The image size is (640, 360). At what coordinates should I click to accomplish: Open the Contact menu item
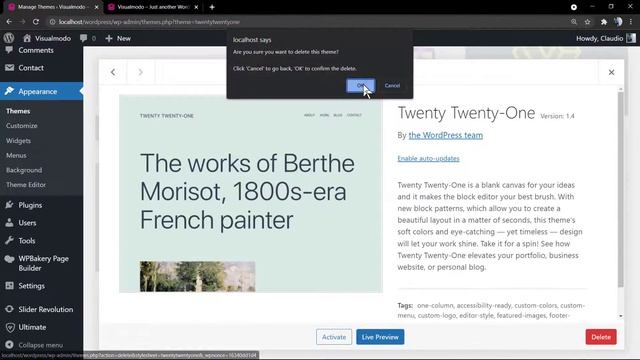31,68
